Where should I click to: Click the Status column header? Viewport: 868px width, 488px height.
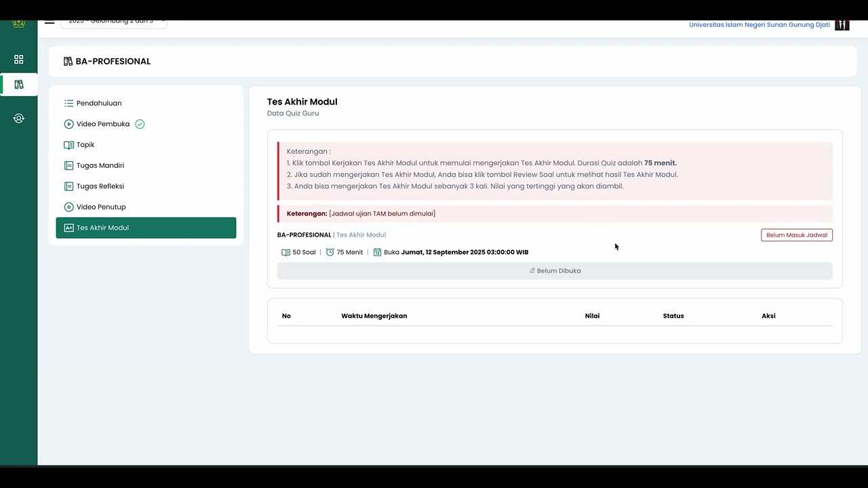coord(673,316)
